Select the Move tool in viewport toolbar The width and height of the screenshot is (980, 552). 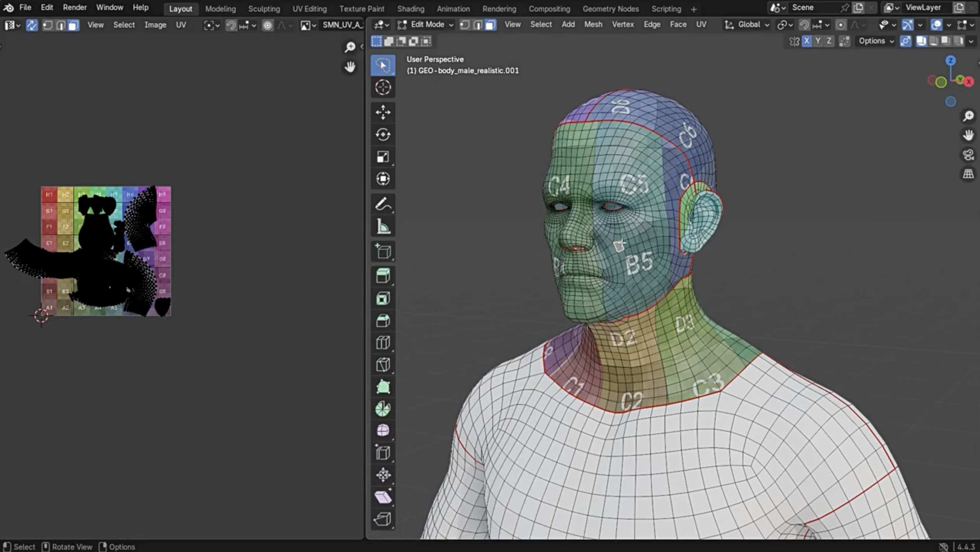383,112
